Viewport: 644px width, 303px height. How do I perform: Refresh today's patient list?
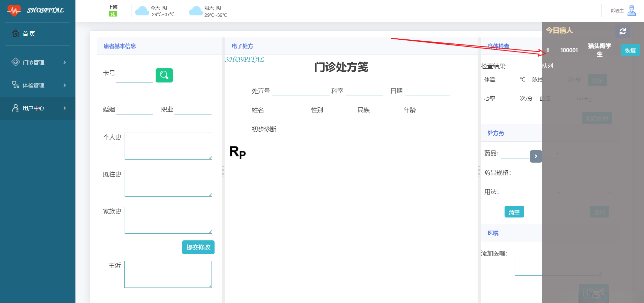pos(623,31)
